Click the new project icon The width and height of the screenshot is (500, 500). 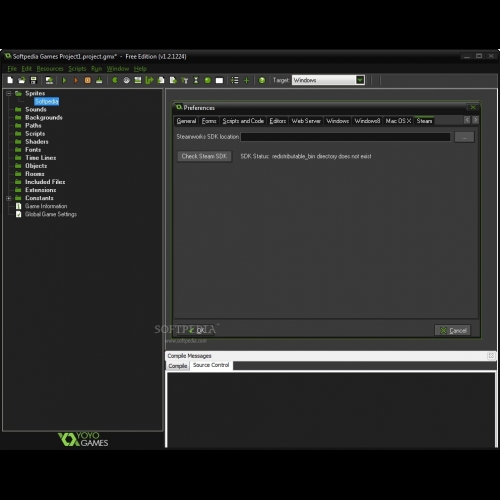point(10,80)
